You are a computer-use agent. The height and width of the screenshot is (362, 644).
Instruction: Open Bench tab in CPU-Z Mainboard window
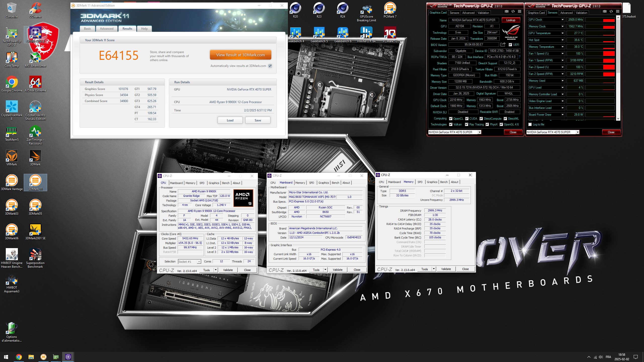coord(335,183)
